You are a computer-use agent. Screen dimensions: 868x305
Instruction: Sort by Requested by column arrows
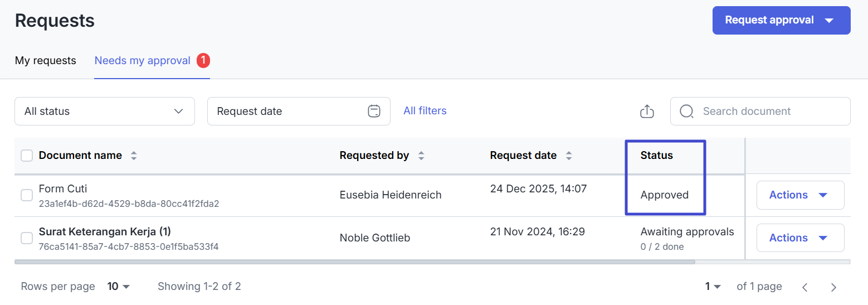click(421, 156)
